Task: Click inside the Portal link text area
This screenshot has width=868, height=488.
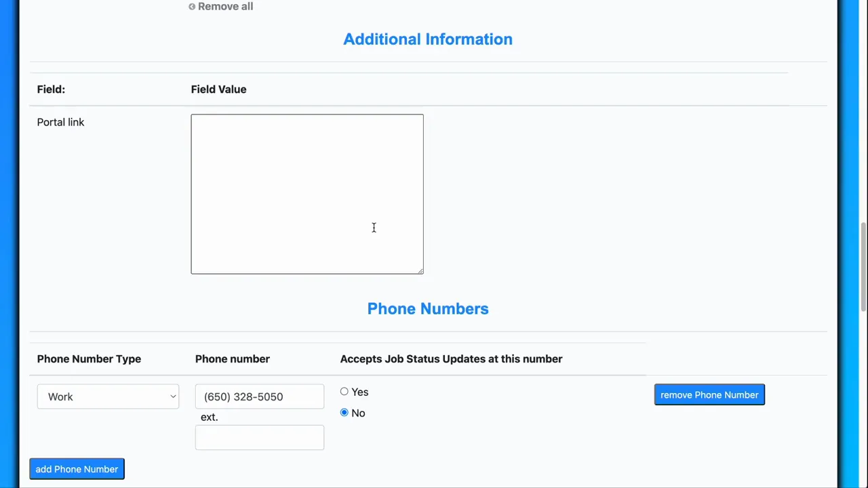Action: 307,193
